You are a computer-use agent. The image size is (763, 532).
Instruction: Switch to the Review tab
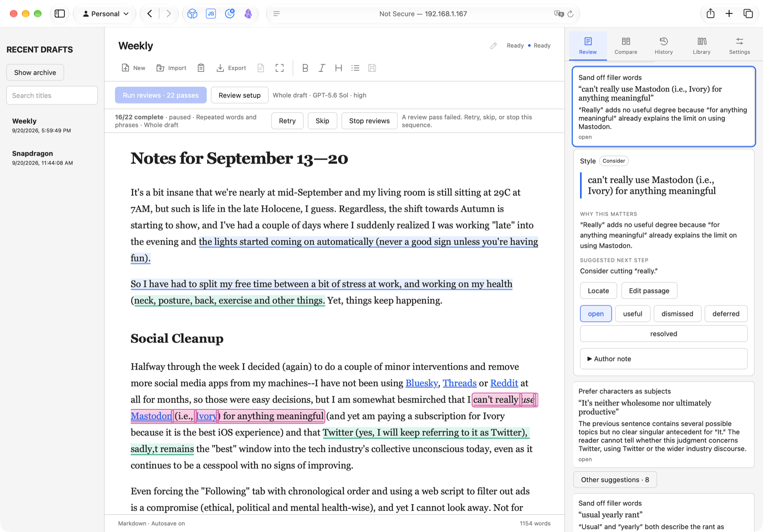click(588, 46)
